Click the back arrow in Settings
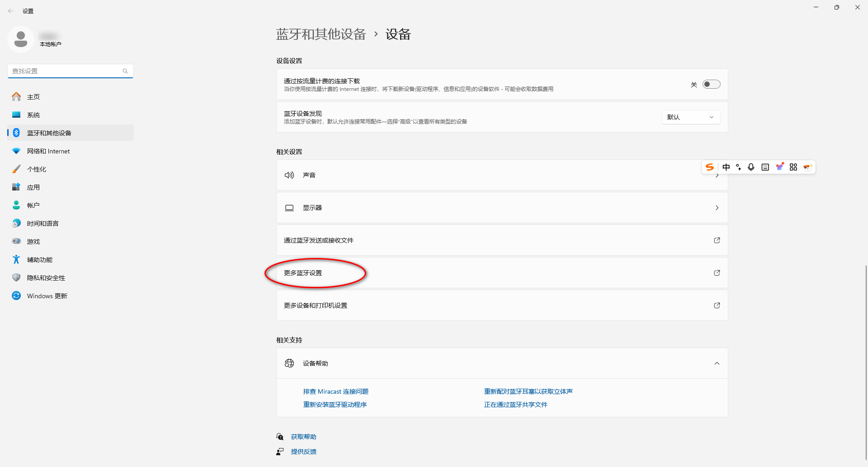868x467 pixels. point(11,11)
